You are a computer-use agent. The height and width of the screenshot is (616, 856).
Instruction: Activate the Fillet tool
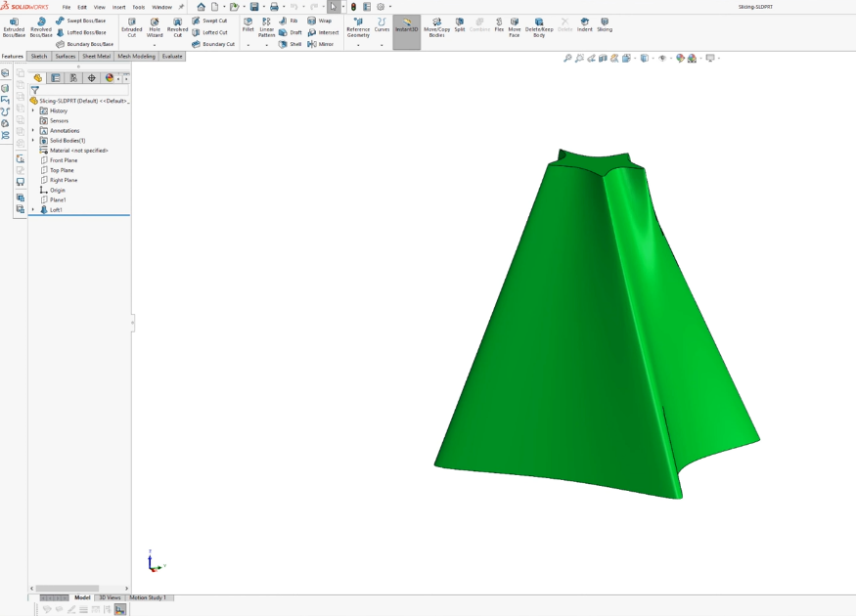pyautogui.click(x=248, y=25)
